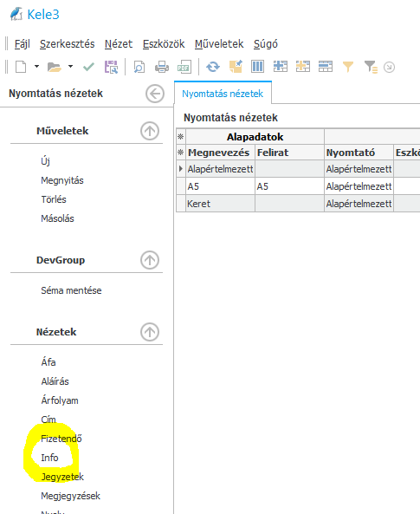
Task: Expand the dropdown arrow beside open folder icon
Action: click(70, 67)
